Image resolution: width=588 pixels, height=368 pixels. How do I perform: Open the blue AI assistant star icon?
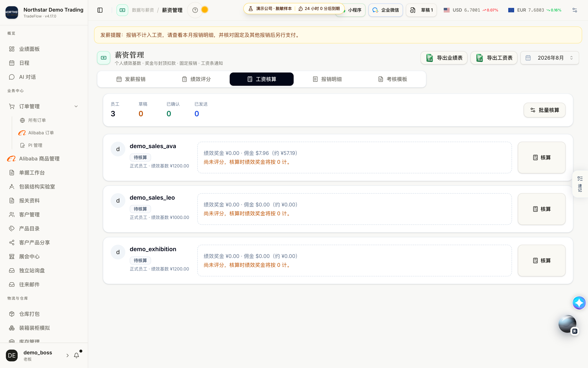tap(579, 303)
